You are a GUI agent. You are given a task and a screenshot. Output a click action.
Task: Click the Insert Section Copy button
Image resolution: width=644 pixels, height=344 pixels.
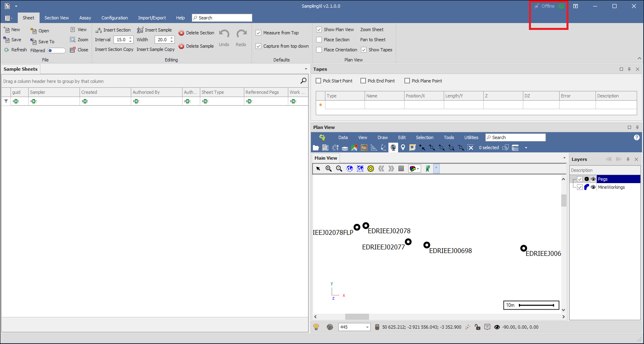coord(114,49)
